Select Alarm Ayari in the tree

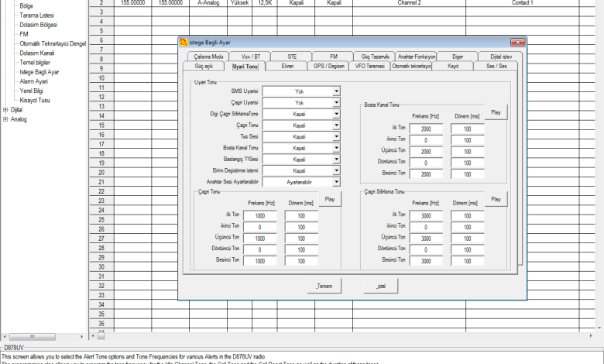[x=34, y=81]
